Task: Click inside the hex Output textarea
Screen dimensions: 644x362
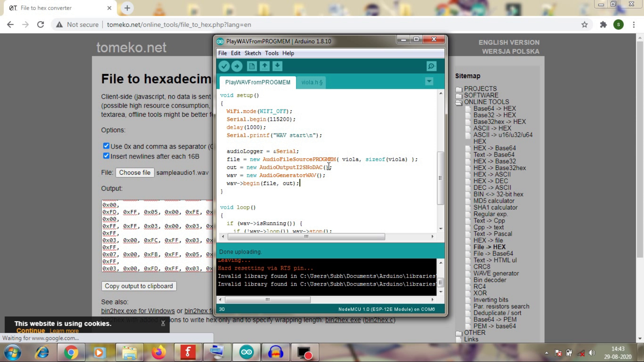Action: tap(157, 236)
